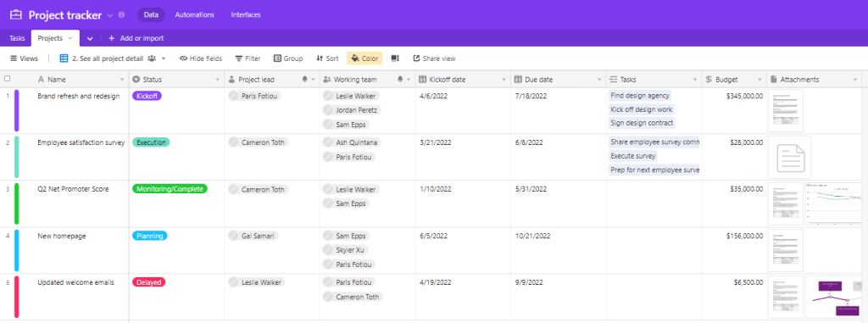868x323 pixels.
Task: Click the Hide fields eye icon
Action: [x=183, y=58]
